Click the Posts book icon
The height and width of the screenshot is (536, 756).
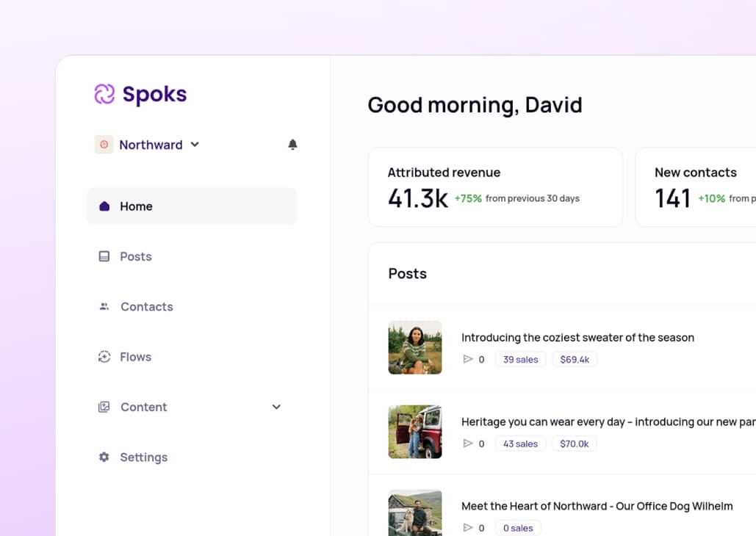104,256
